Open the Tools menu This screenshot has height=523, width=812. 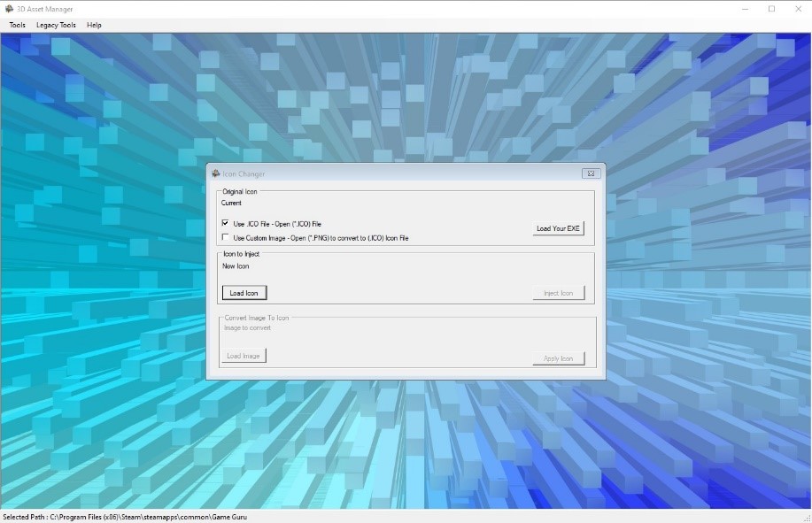(x=17, y=26)
